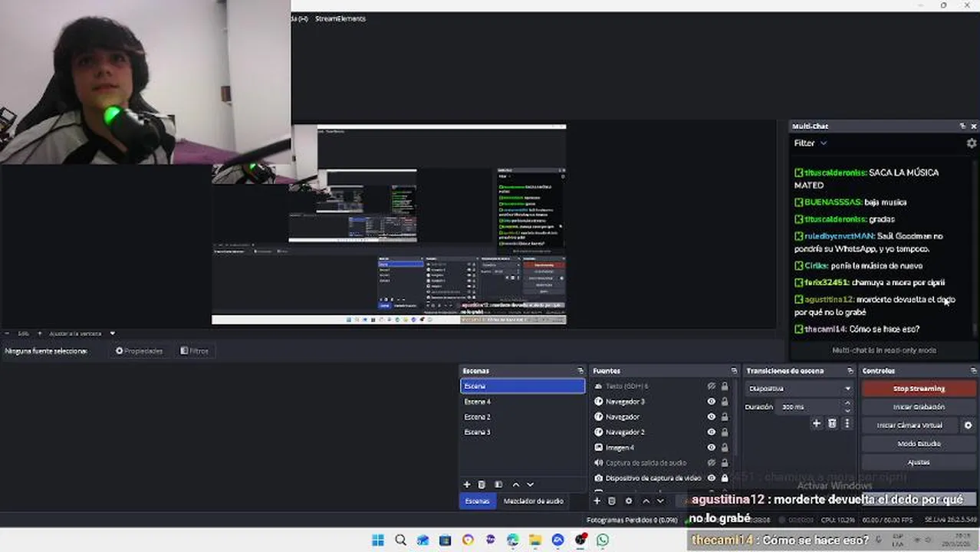Image resolution: width=980 pixels, height=552 pixels.
Task: Open taskbar Search icon
Action: coord(400,540)
